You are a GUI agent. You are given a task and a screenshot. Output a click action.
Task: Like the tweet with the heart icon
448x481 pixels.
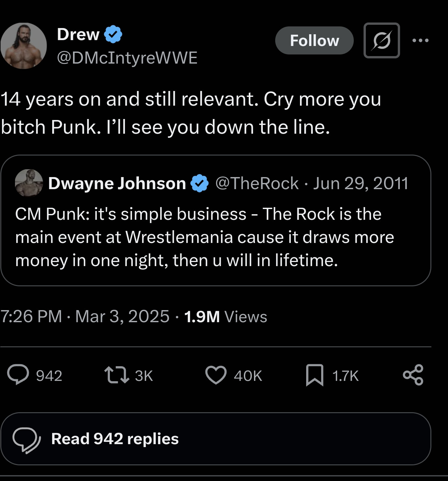point(216,375)
